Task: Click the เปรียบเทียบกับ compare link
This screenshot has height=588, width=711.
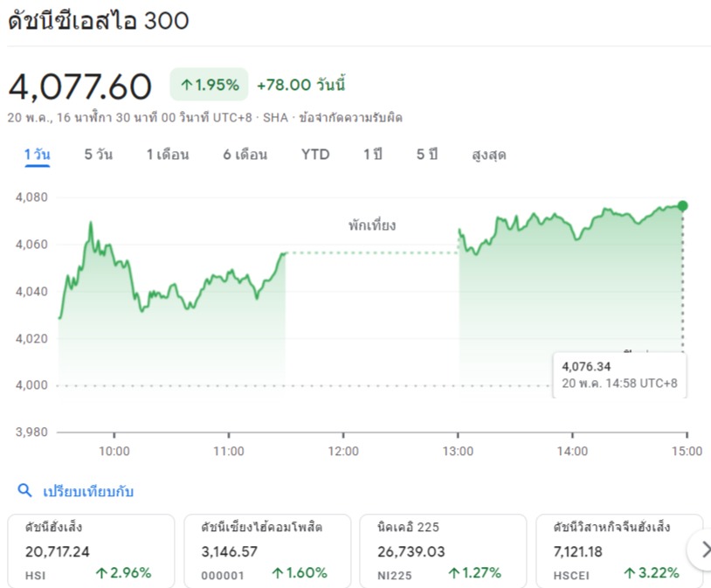Action: (x=88, y=491)
